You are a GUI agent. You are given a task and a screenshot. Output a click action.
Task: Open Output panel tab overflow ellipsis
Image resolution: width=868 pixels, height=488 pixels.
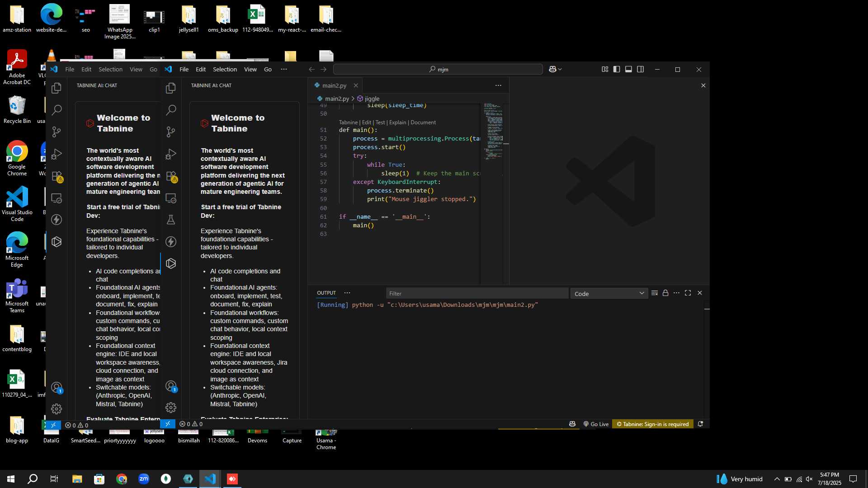coord(347,293)
